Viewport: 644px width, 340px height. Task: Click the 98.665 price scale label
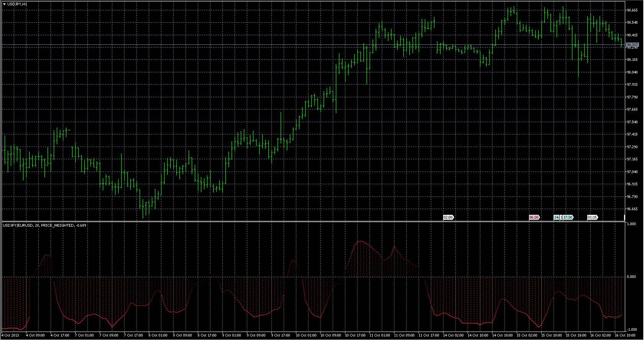point(632,10)
